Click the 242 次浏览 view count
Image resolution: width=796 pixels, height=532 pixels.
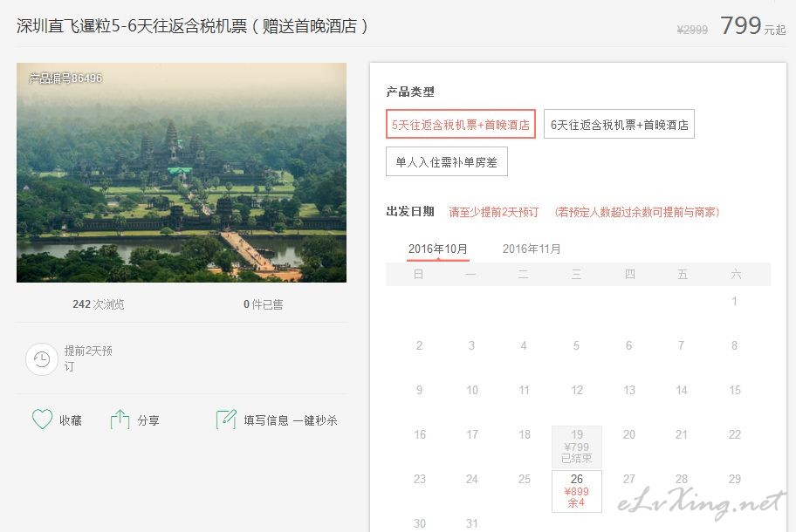[x=99, y=304]
